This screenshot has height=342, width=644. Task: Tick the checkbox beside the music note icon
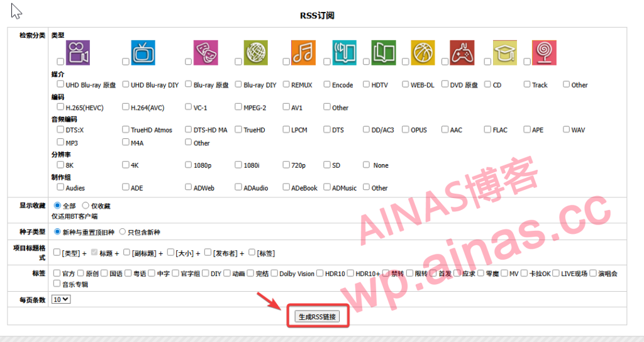click(286, 61)
